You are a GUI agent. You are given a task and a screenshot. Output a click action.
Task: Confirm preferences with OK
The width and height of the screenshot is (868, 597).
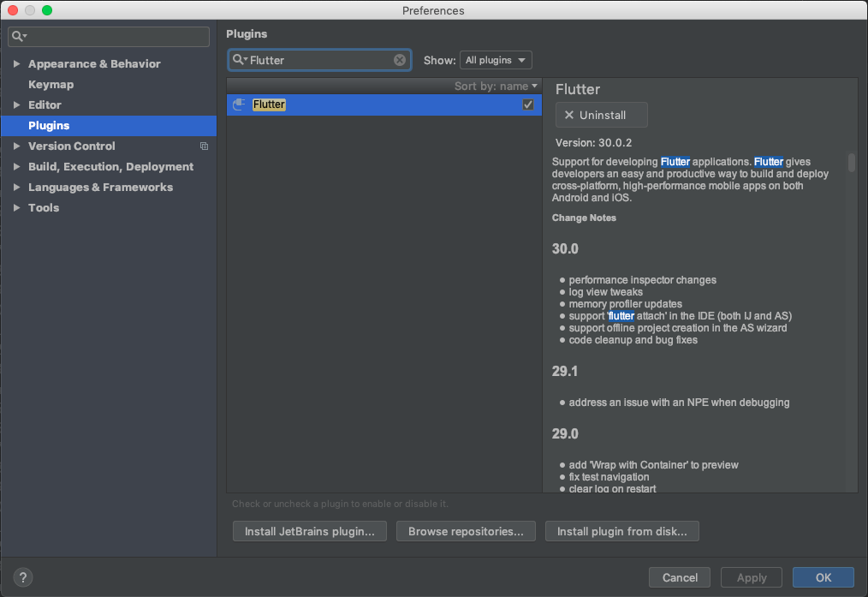(x=823, y=577)
